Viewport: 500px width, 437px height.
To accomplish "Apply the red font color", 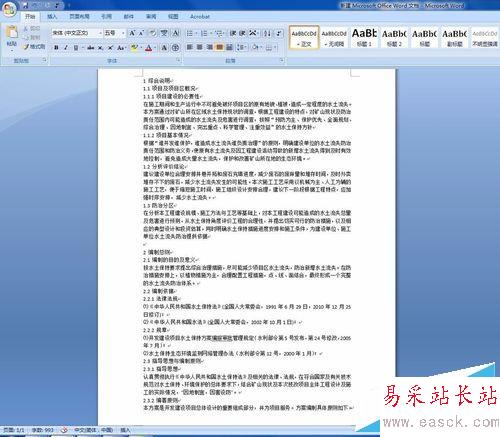I will click(149, 48).
